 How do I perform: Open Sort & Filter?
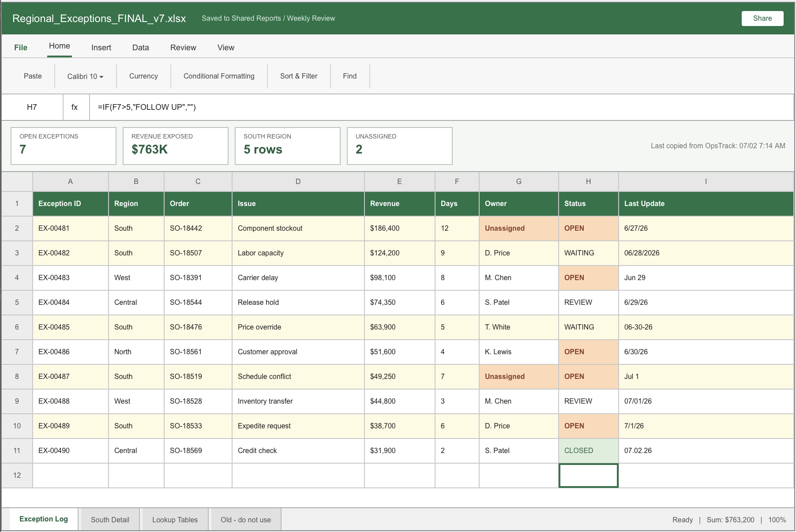pos(299,76)
